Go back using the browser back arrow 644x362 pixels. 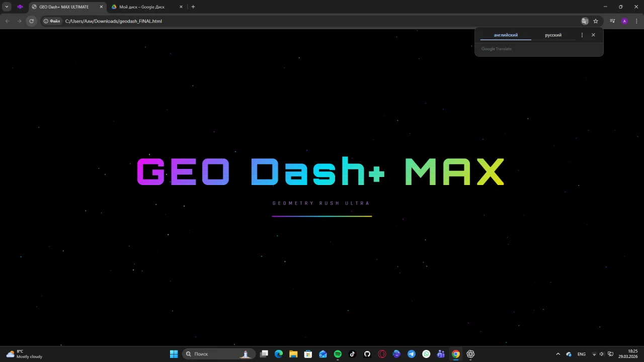pyautogui.click(x=7, y=21)
